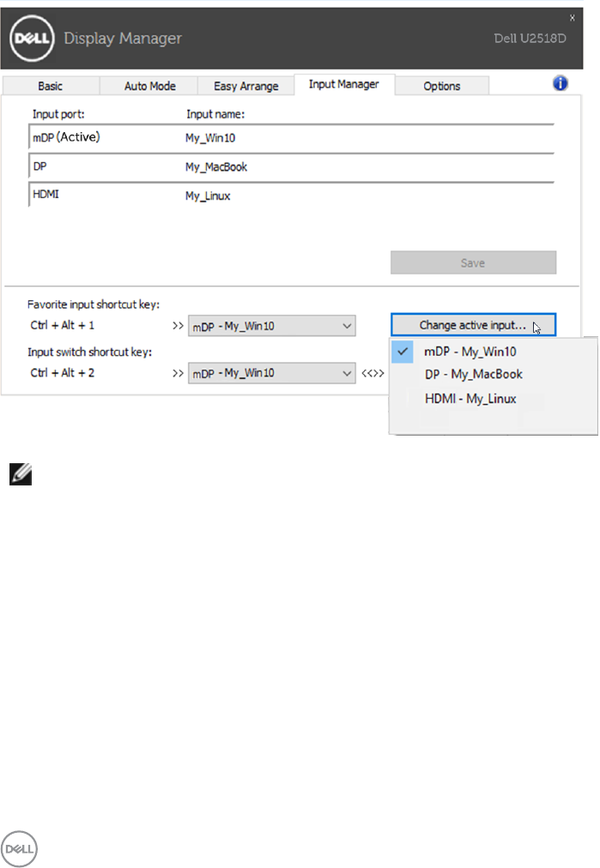Switch to the Basic tab
Screen dimensions: 600x868
pos(51,86)
